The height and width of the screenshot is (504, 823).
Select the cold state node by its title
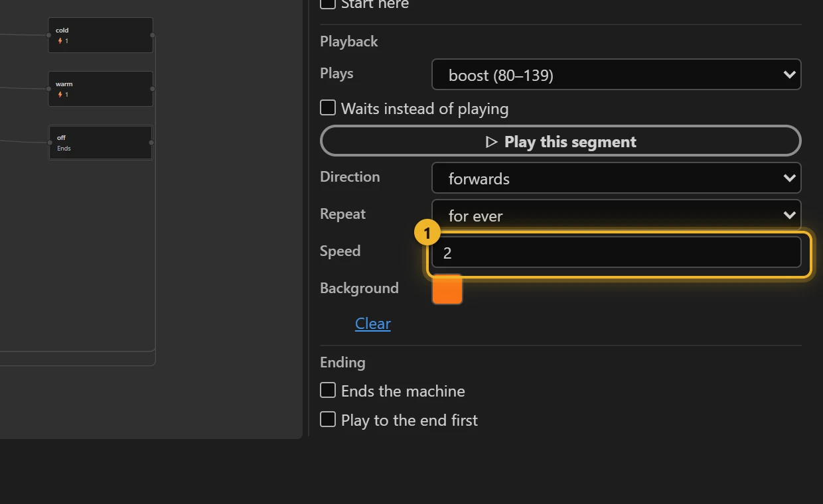coord(62,31)
